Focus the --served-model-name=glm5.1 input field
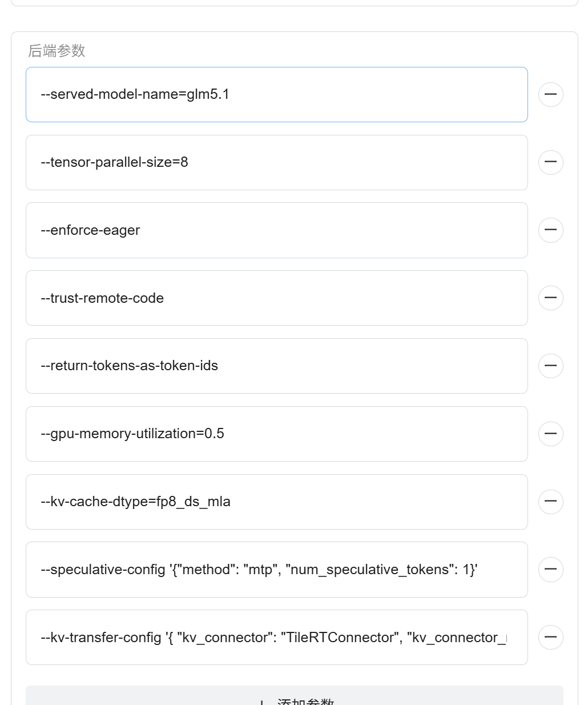 pyautogui.click(x=277, y=94)
